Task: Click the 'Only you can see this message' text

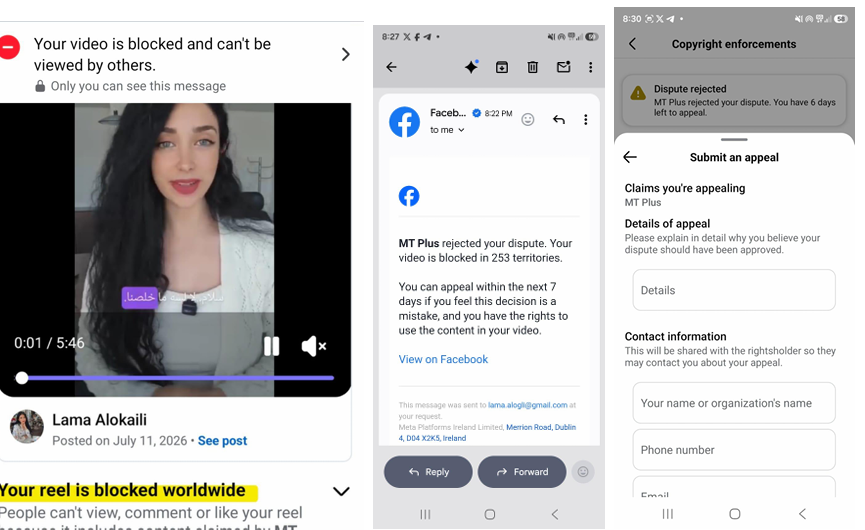Action: (x=138, y=86)
